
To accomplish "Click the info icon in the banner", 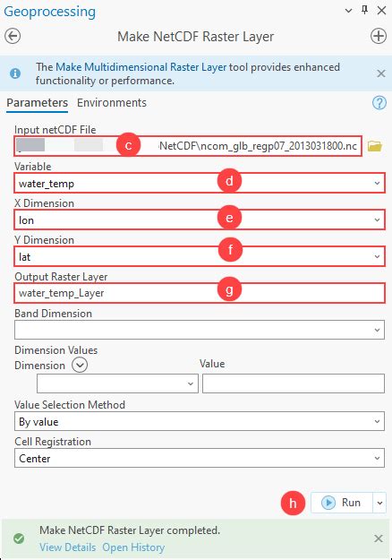I will (15, 73).
